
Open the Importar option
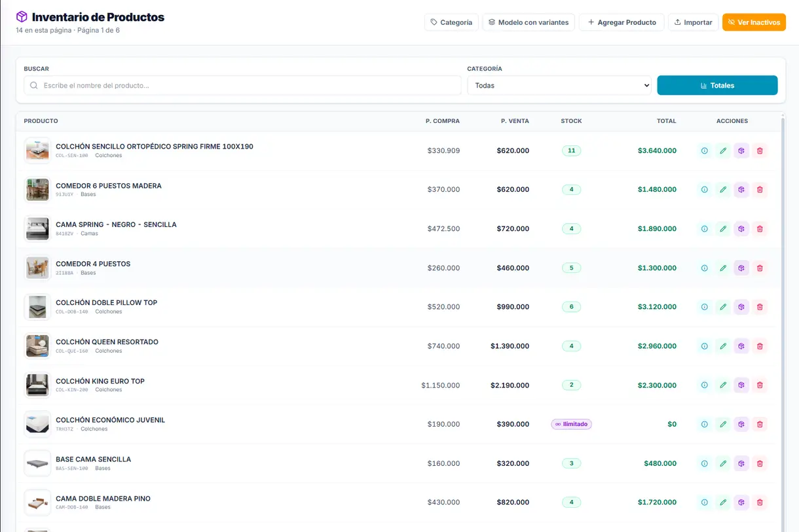(693, 22)
